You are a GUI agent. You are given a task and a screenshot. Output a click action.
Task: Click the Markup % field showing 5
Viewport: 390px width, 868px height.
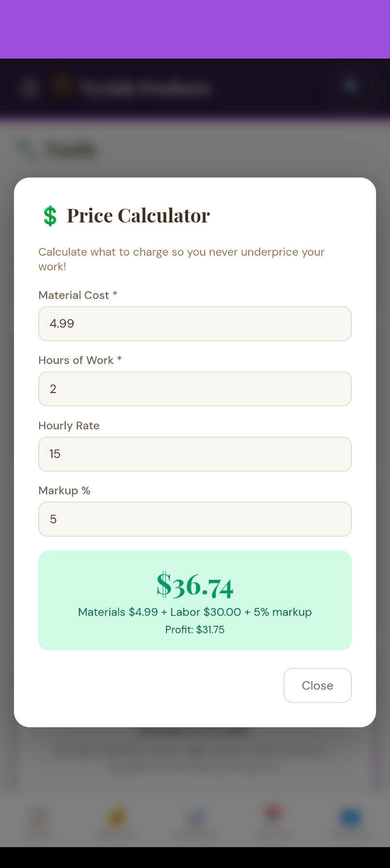click(x=195, y=519)
